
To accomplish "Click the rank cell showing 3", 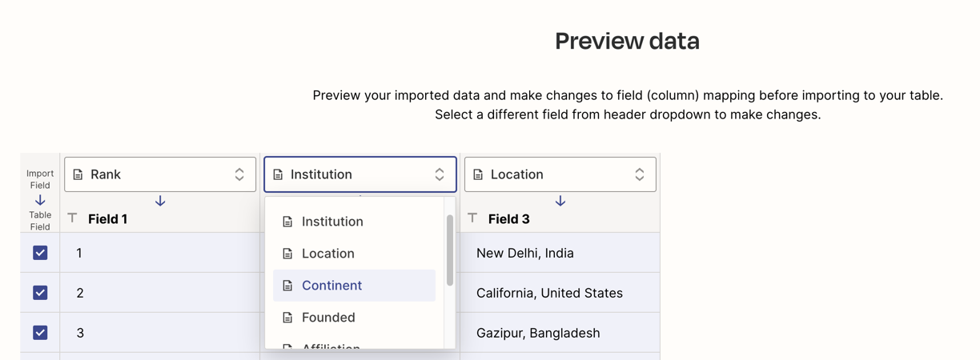I will tap(160, 333).
